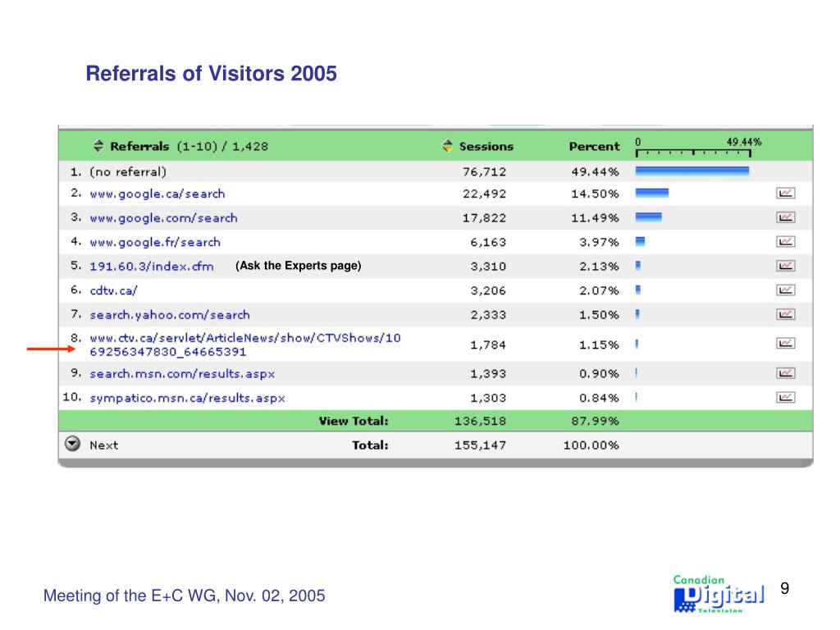840x630 pixels.
Task: Open trend chart icon for search.msn.com row
Action: click(785, 373)
